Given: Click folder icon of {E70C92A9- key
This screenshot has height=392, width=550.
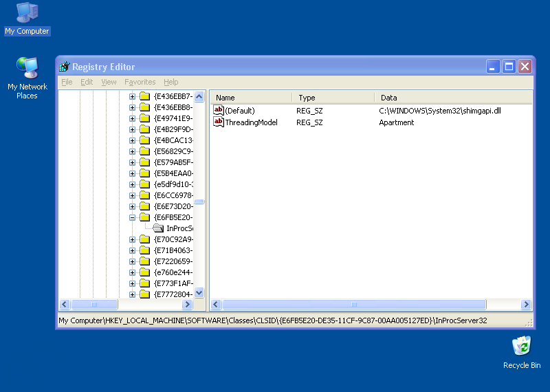Looking at the screenshot, I should point(145,239).
